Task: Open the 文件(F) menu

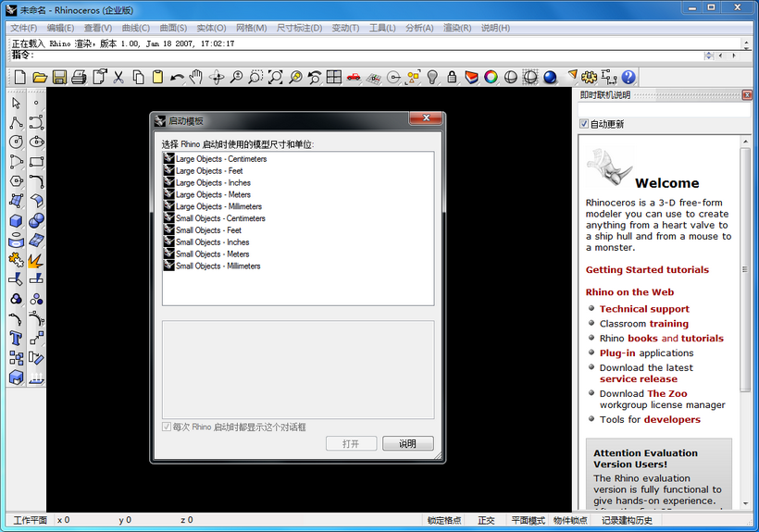Action: point(24,28)
